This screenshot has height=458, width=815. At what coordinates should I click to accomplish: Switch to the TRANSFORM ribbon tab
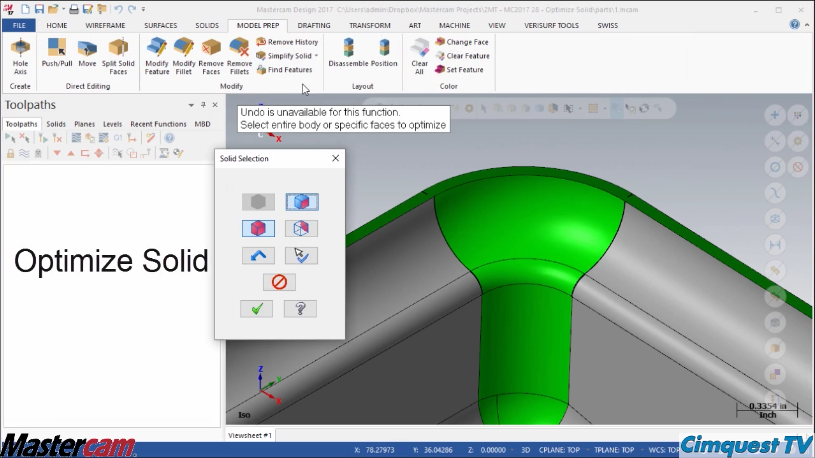pyautogui.click(x=370, y=25)
